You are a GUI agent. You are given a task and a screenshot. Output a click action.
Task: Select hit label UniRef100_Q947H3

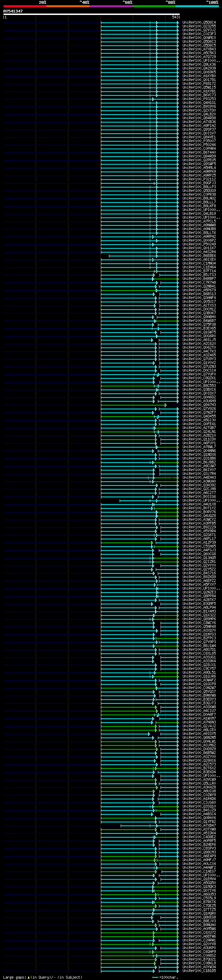click(199, 405)
